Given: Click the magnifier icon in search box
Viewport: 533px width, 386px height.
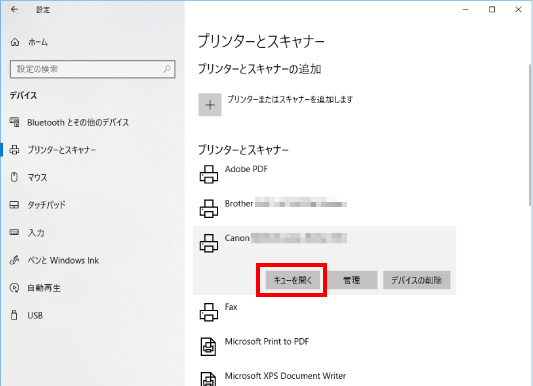Looking at the screenshot, I should pyautogui.click(x=167, y=69).
